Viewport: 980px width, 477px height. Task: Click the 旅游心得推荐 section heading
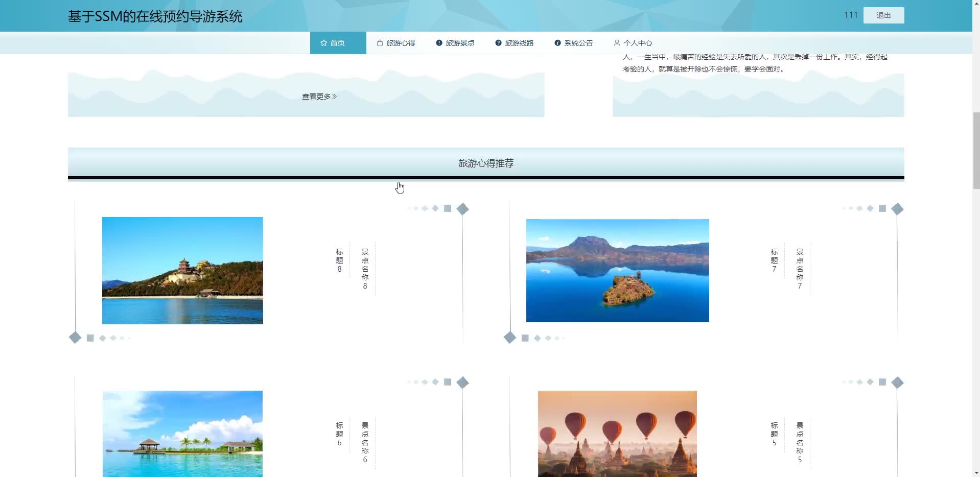tap(486, 163)
